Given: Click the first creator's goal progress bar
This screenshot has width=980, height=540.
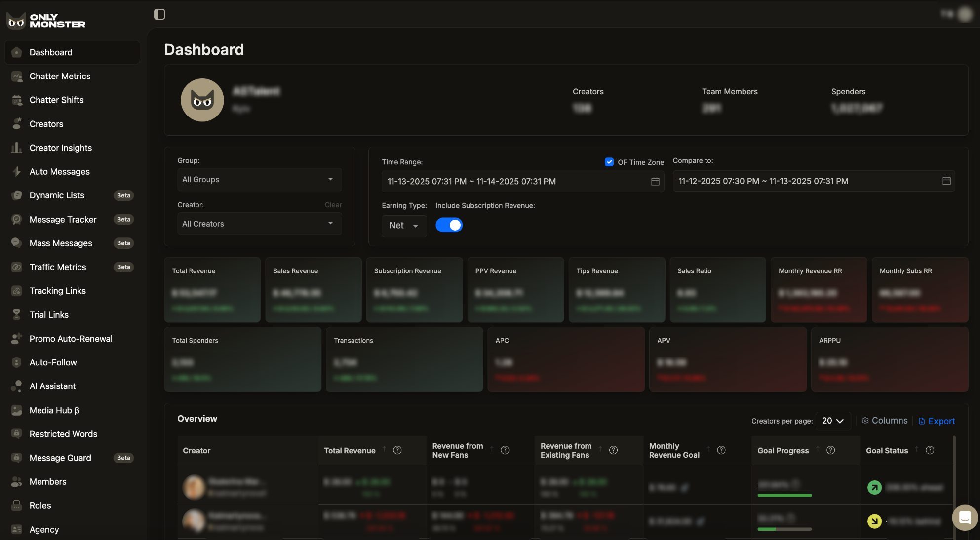Looking at the screenshot, I should [x=784, y=495].
